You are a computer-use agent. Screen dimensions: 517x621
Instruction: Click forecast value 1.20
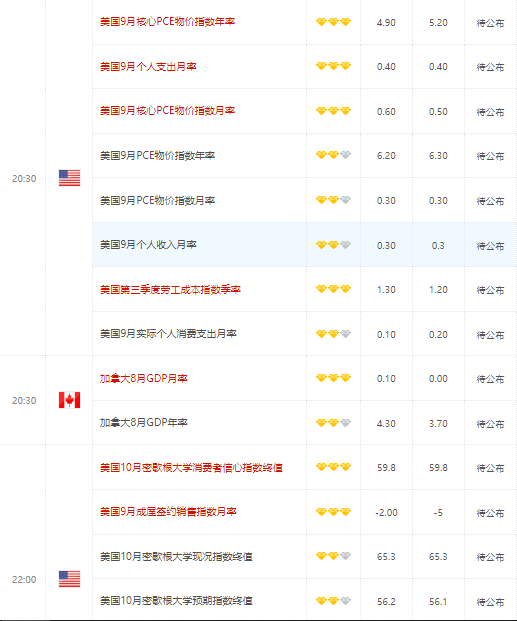tap(438, 290)
